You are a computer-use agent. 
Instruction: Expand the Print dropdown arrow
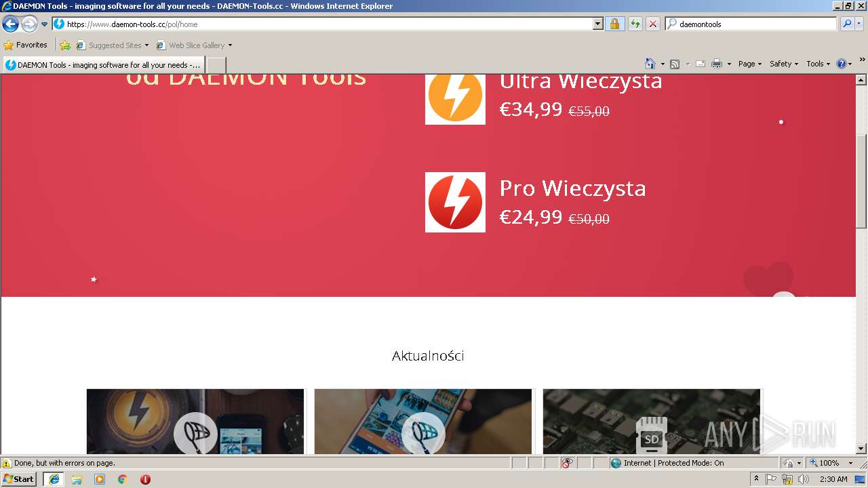point(729,64)
